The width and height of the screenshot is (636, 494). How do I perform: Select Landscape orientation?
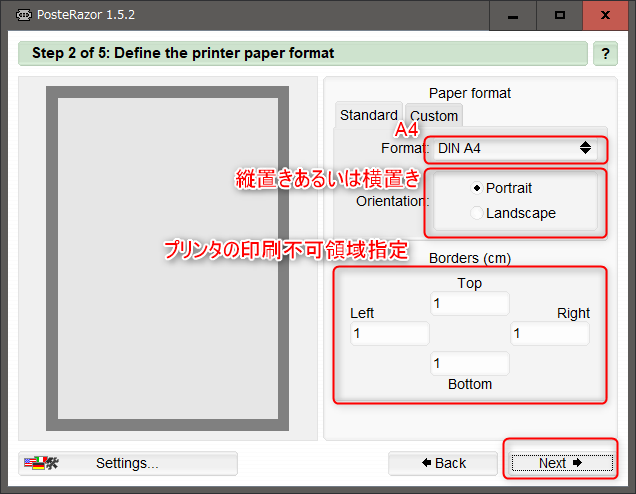click(x=477, y=213)
